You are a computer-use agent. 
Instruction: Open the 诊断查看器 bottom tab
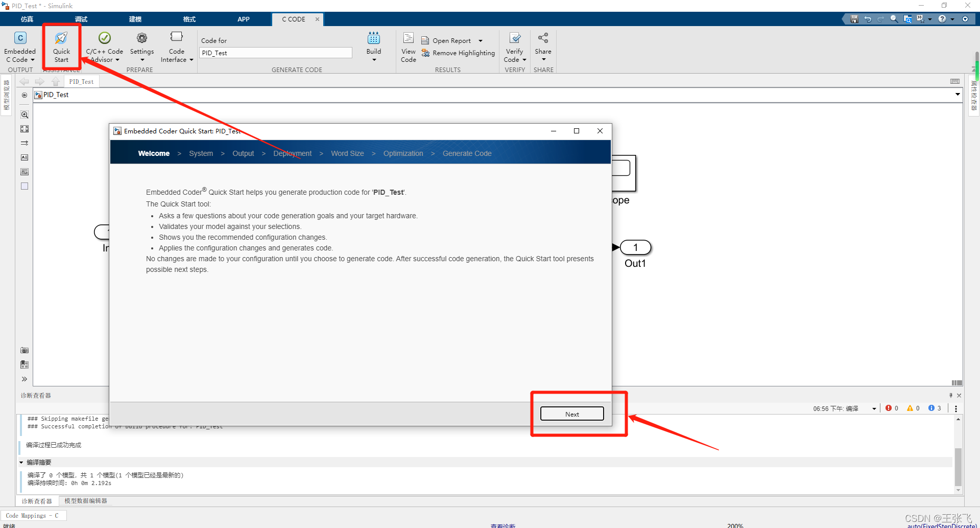pos(37,501)
